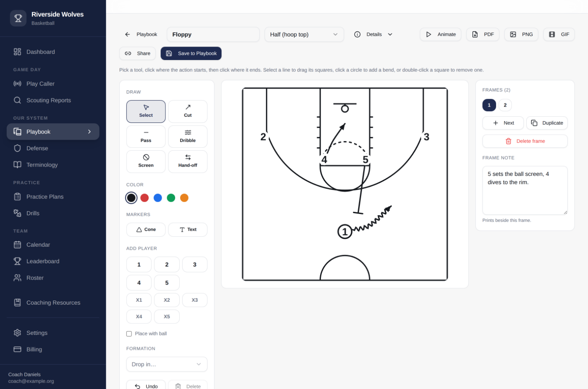Activate the Screen tool

(x=146, y=161)
